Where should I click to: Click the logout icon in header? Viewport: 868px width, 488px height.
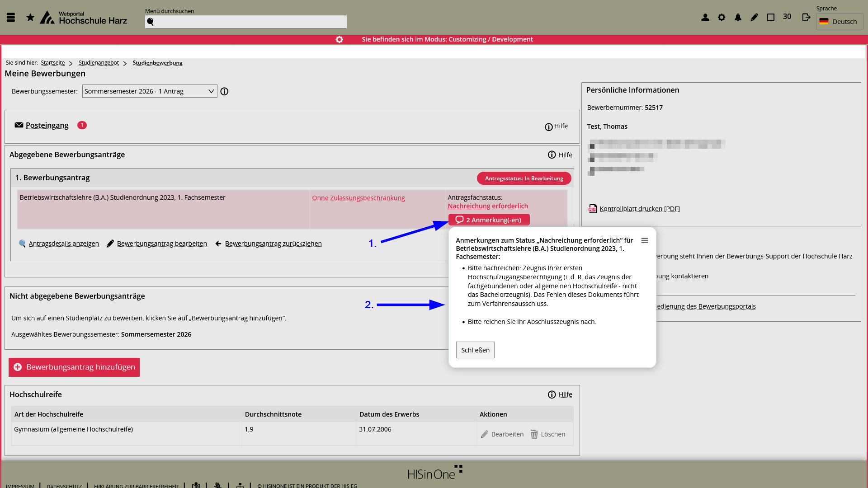[806, 17]
